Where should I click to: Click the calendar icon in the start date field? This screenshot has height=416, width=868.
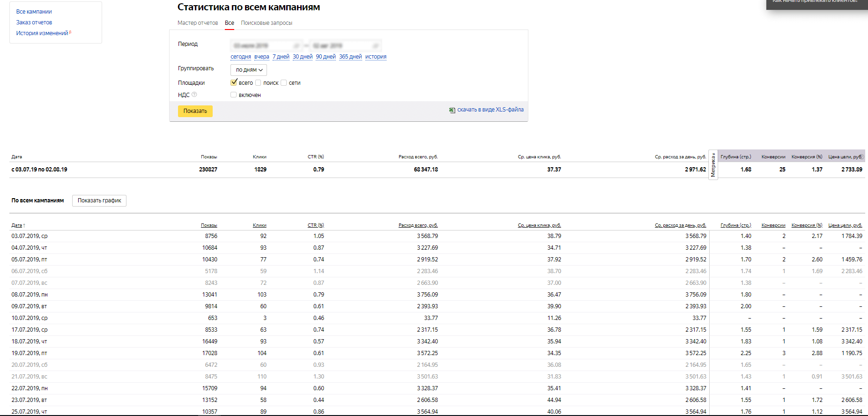pos(296,46)
